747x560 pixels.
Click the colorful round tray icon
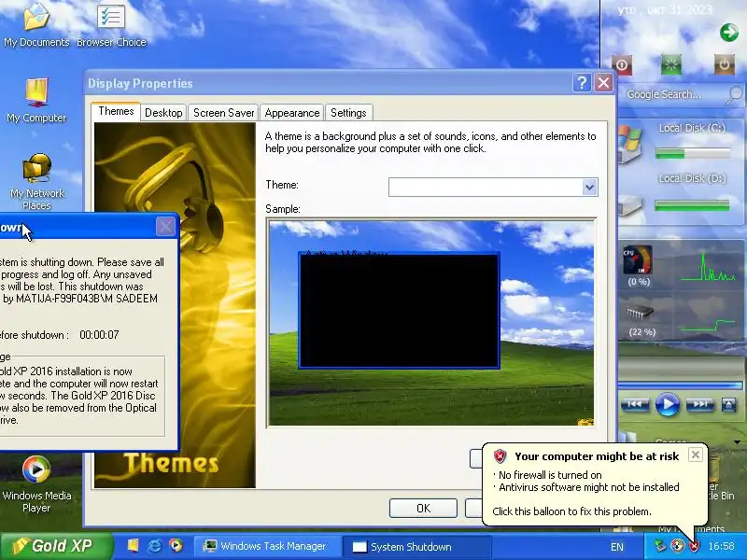[677, 546]
